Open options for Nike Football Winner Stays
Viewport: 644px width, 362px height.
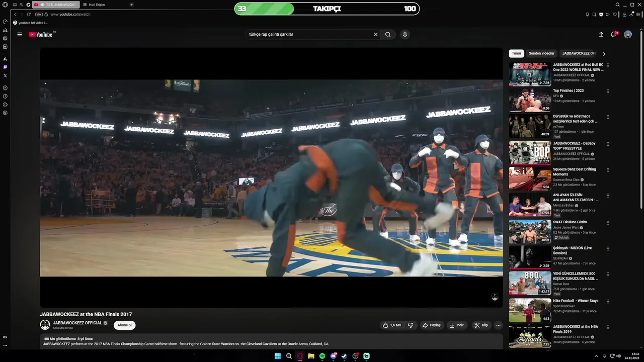point(608,301)
